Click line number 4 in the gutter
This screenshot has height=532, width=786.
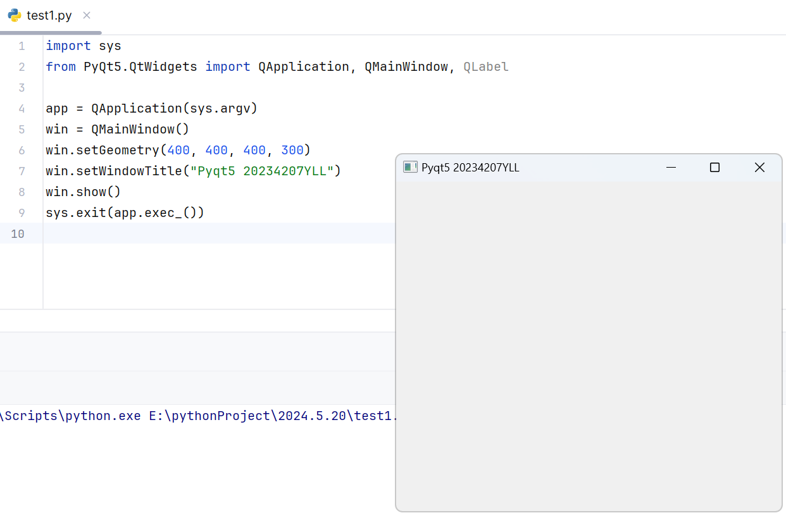pyautogui.click(x=22, y=109)
